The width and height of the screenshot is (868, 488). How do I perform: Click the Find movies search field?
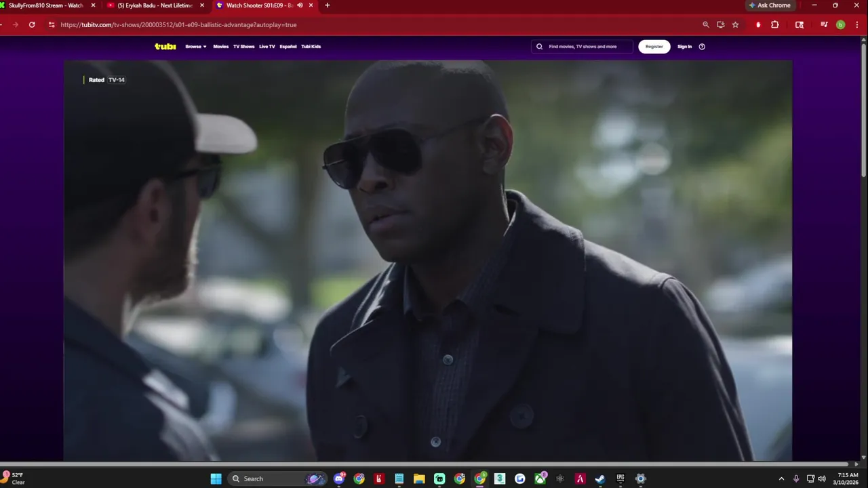[582, 47]
